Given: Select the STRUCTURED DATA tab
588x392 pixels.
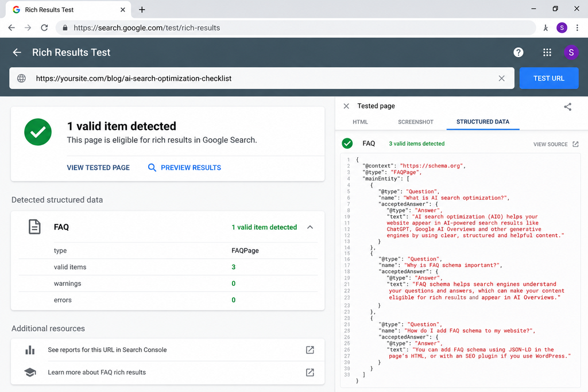Looking at the screenshot, I should [482, 122].
